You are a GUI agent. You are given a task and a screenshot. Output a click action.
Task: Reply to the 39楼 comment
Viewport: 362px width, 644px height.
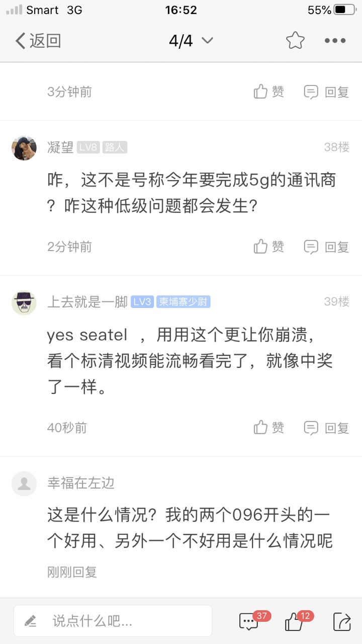[326, 428]
